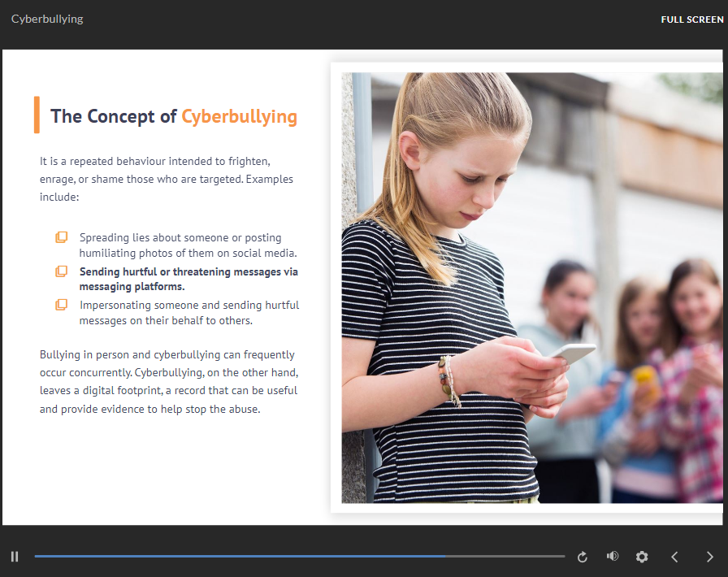
Task: Go to the previous slide with the left arrow
Action: tap(674, 557)
